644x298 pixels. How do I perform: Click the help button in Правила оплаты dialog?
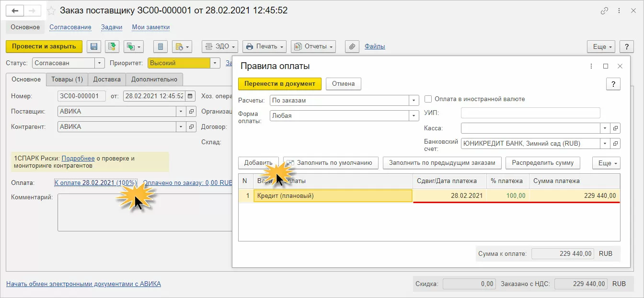click(x=613, y=84)
